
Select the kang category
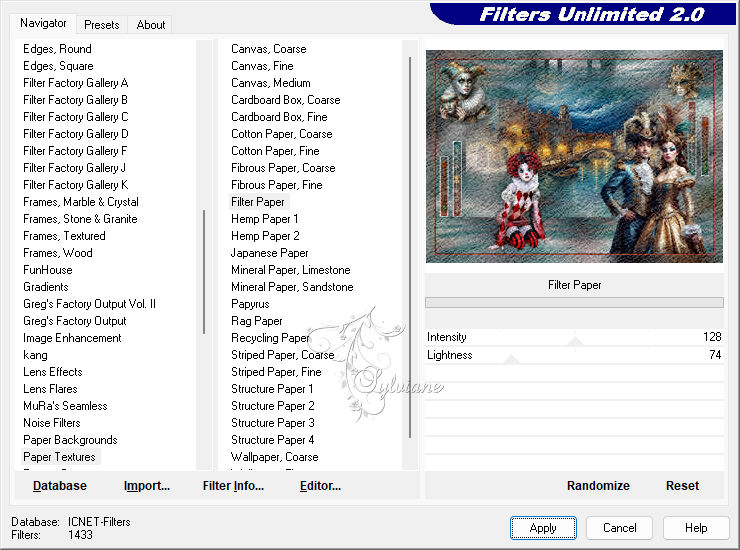coord(35,355)
